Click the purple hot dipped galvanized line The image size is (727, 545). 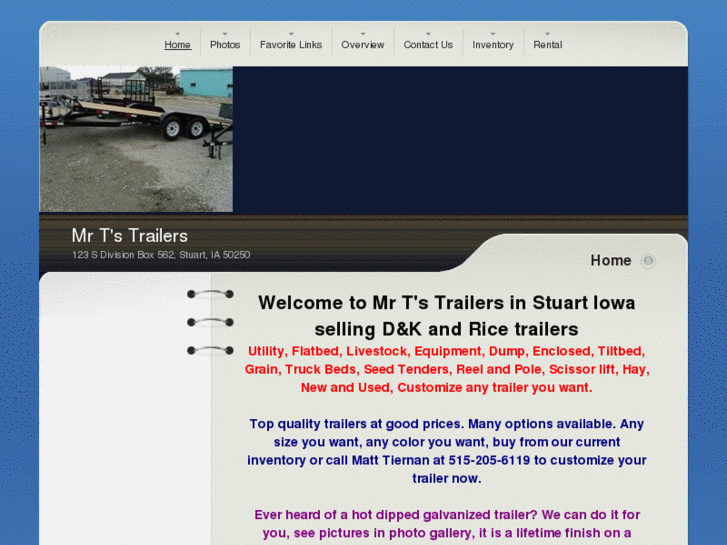pyautogui.click(x=447, y=515)
